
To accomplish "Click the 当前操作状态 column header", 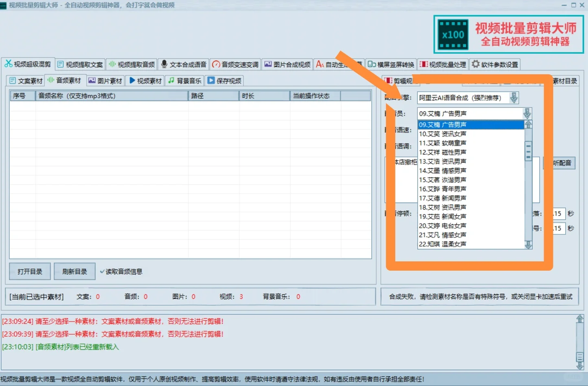I will 315,96.
